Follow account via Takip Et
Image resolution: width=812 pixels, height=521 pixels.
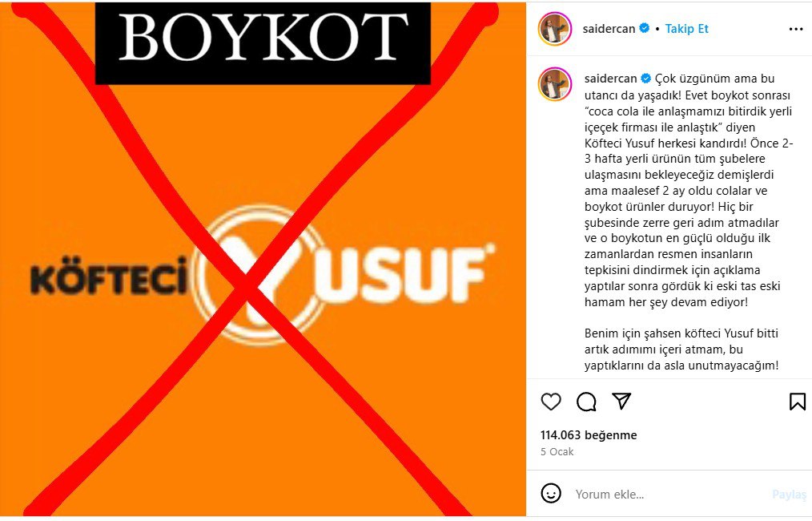[686, 29]
